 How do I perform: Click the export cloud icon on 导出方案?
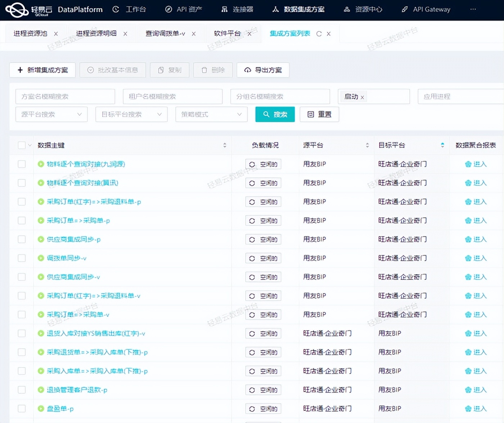point(247,70)
